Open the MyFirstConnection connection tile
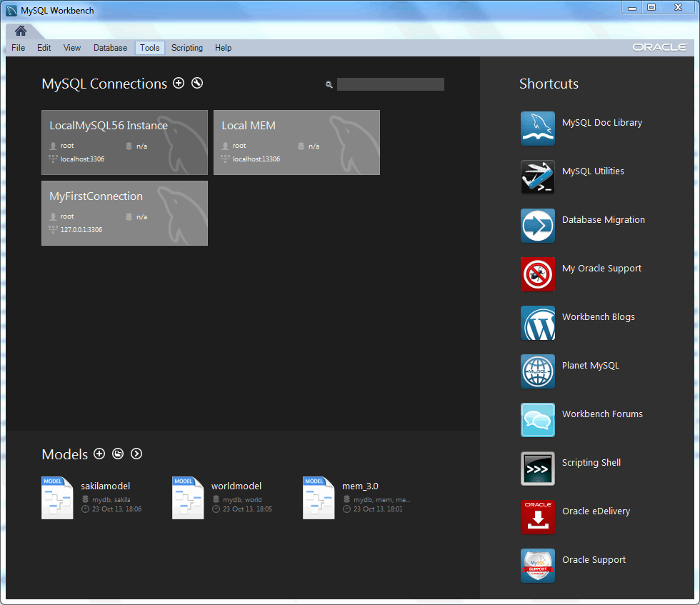The image size is (700, 605). (x=124, y=213)
